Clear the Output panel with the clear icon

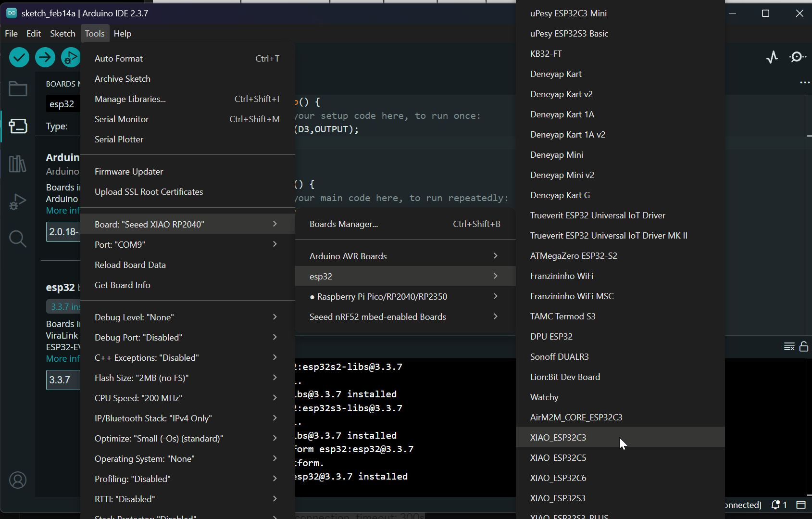coord(789,347)
